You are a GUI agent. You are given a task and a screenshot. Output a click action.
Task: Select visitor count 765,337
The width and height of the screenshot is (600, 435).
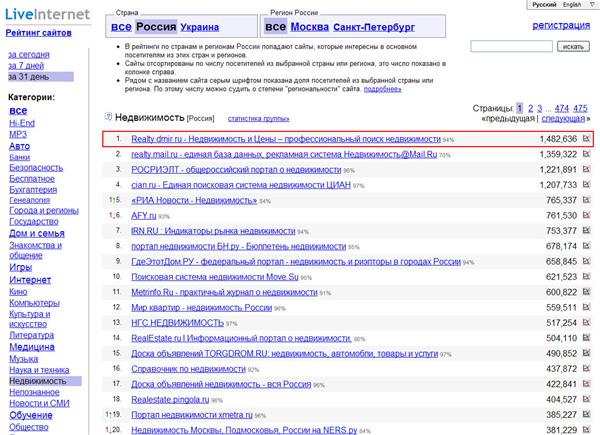click(x=561, y=200)
